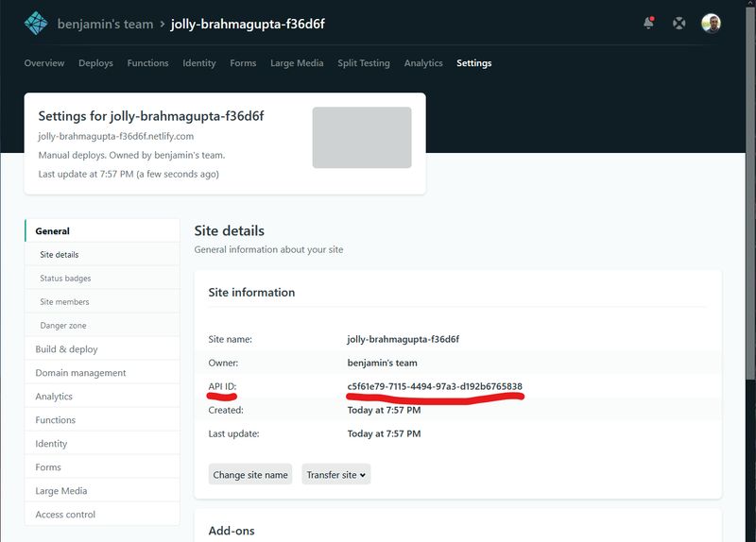
Task: Open the Forms top tab
Action: click(243, 63)
